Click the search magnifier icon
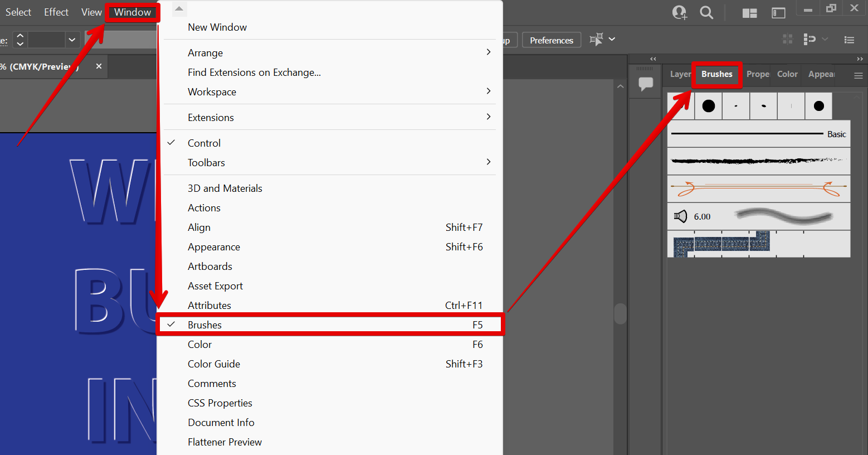 coord(706,12)
